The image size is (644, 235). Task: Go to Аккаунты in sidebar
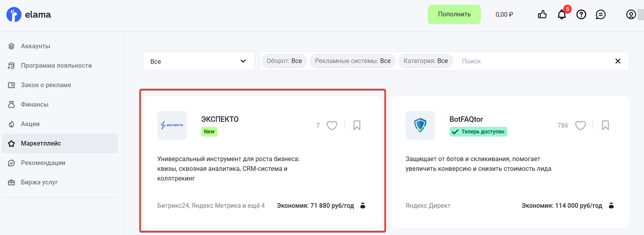point(35,46)
